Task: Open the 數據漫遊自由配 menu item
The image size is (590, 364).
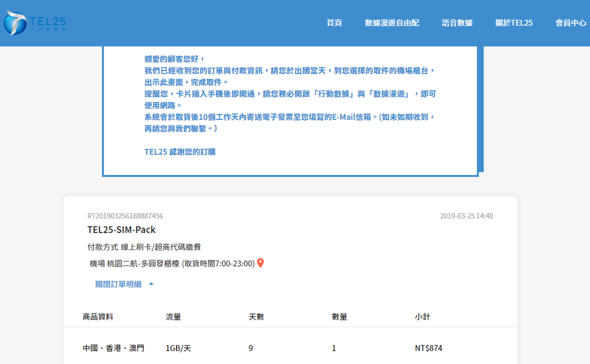Action: [392, 23]
